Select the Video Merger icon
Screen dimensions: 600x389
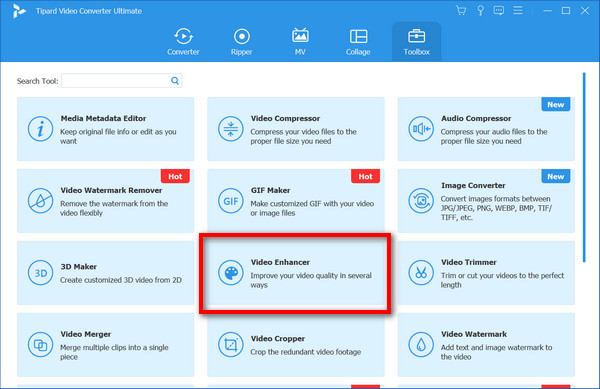(x=40, y=345)
